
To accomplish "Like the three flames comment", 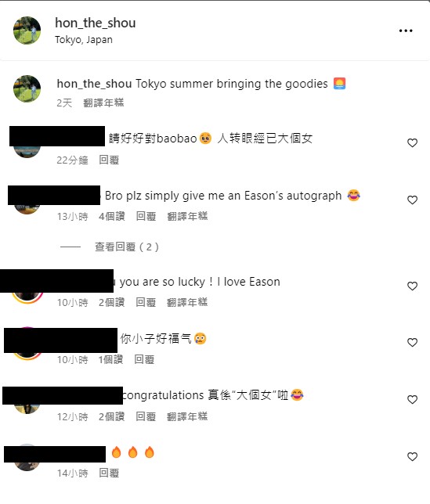I will (x=412, y=456).
